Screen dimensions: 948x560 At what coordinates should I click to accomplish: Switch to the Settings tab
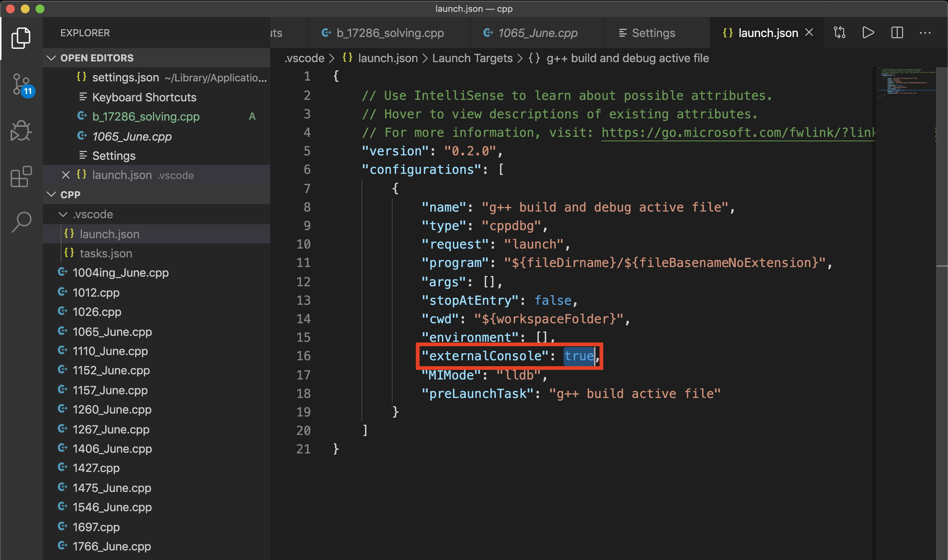point(652,33)
